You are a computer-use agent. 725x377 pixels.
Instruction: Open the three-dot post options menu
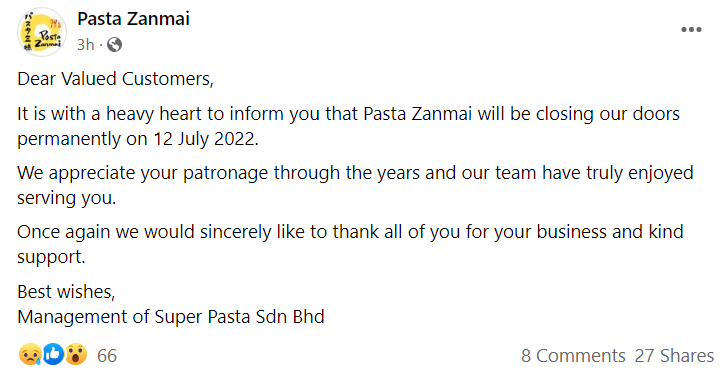(x=691, y=30)
